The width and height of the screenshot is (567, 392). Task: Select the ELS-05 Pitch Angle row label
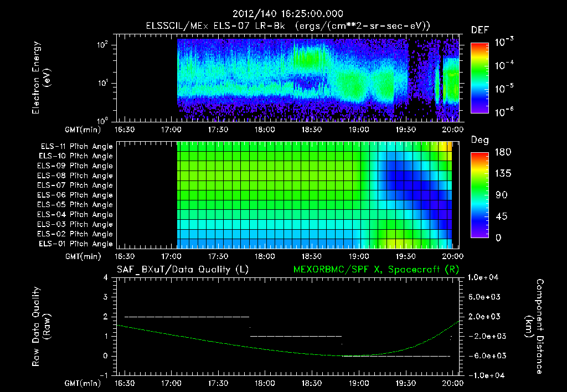tap(75, 205)
